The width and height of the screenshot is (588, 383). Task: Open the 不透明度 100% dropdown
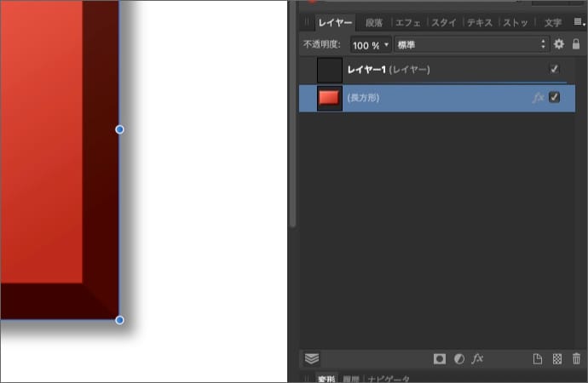point(371,44)
